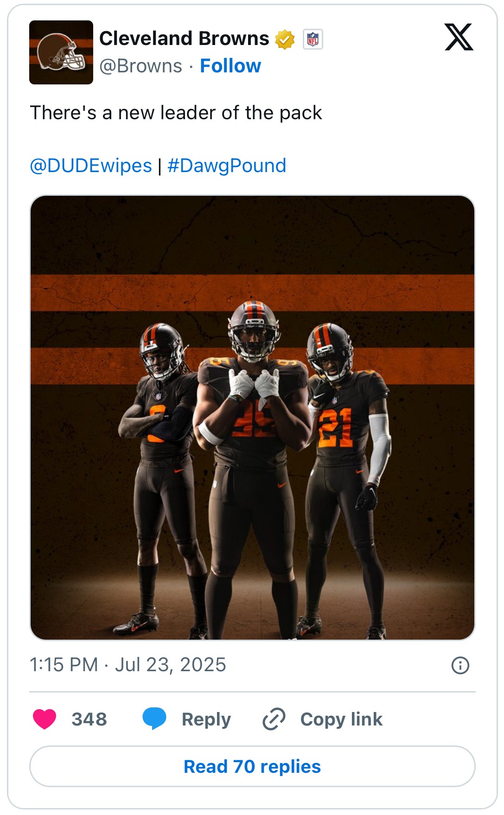Image resolution: width=504 pixels, height=815 pixels.
Task: View the Browns uniform photo
Action: [252, 417]
